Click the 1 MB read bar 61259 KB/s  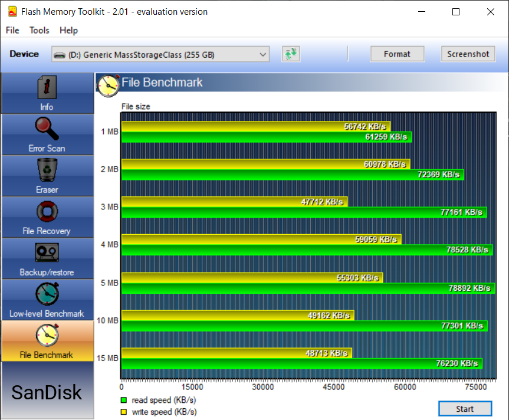267,137
